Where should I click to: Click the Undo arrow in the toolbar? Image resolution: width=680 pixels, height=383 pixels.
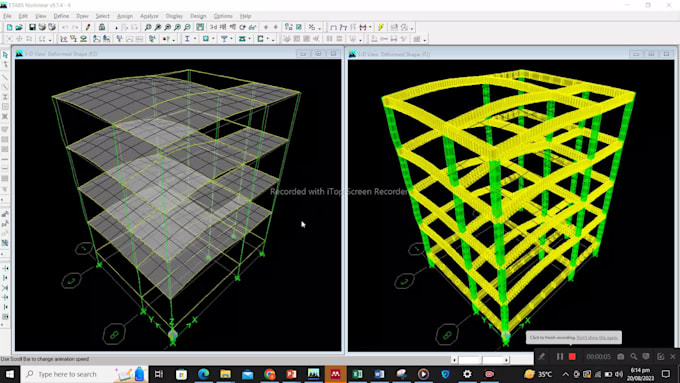pos(65,27)
